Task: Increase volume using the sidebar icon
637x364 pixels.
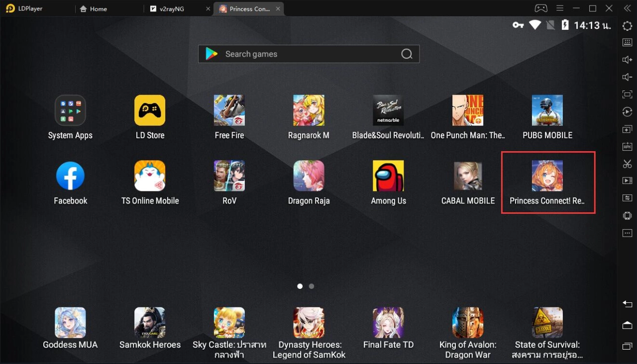Action: 627,59
